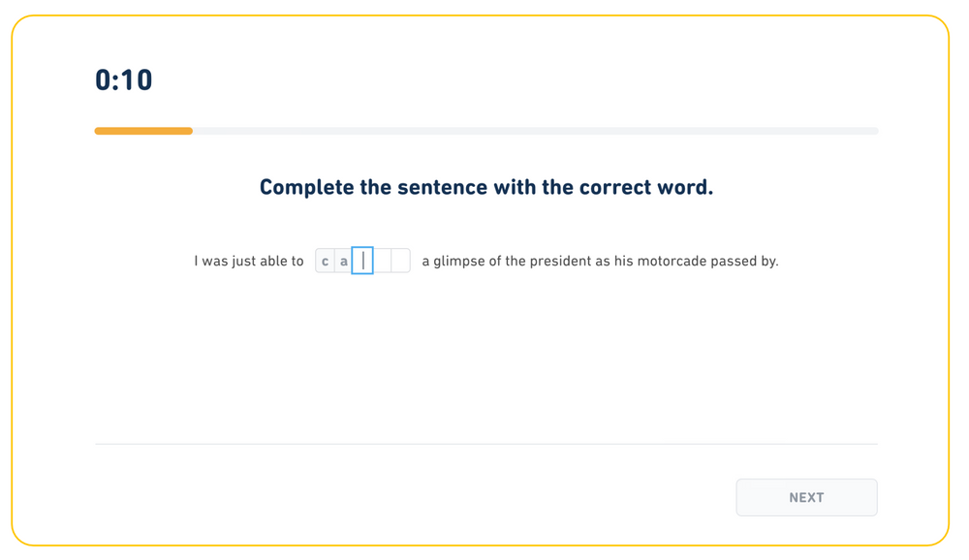969x560 pixels.
Task: Click the phrase "I was just able to"
Action: 249,261
